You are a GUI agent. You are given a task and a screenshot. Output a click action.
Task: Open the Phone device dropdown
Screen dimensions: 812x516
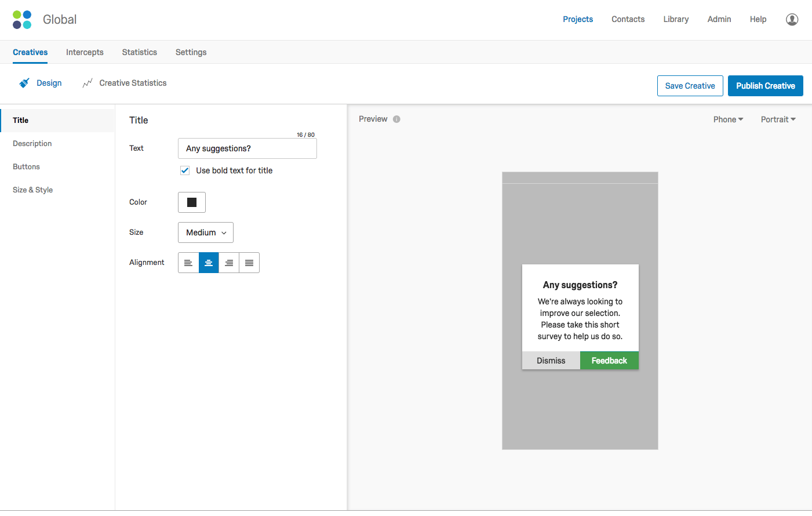pyautogui.click(x=728, y=119)
